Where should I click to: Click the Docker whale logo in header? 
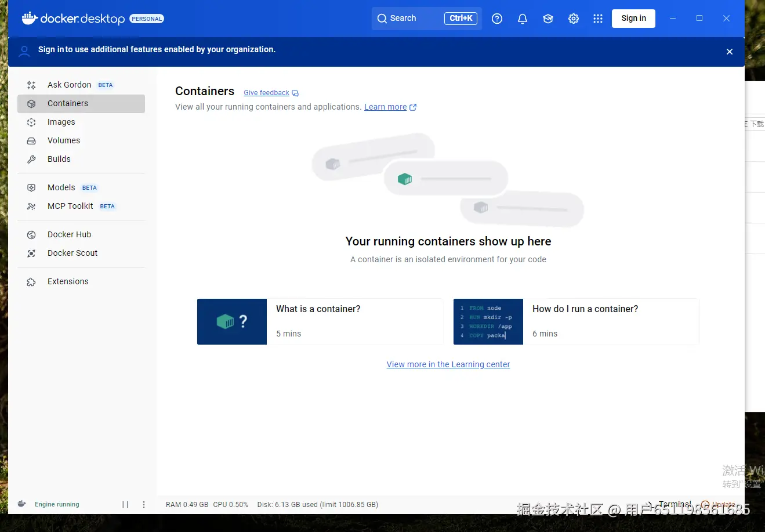point(30,19)
